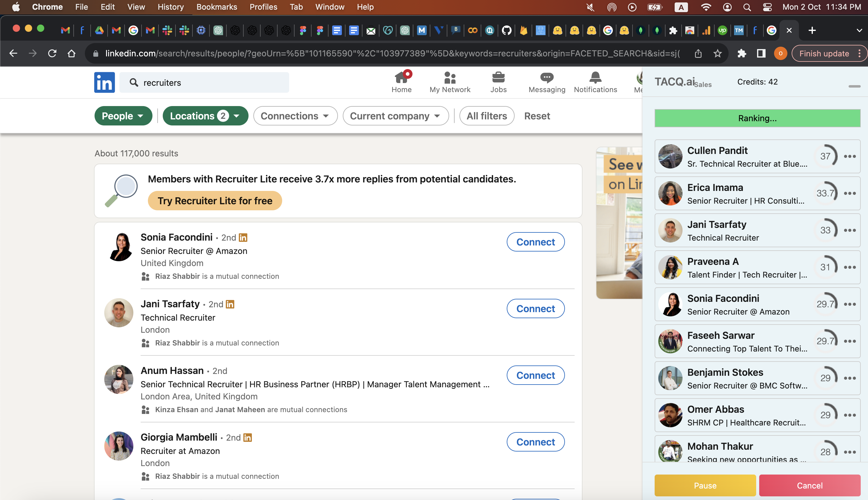Reset the search filters
The height and width of the screenshot is (500, 868).
coord(537,116)
